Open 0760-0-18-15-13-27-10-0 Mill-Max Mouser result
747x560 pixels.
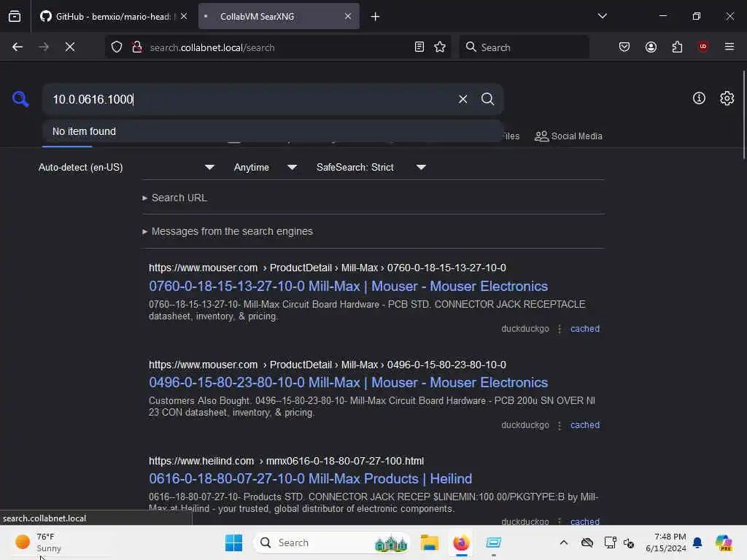point(348,286)
